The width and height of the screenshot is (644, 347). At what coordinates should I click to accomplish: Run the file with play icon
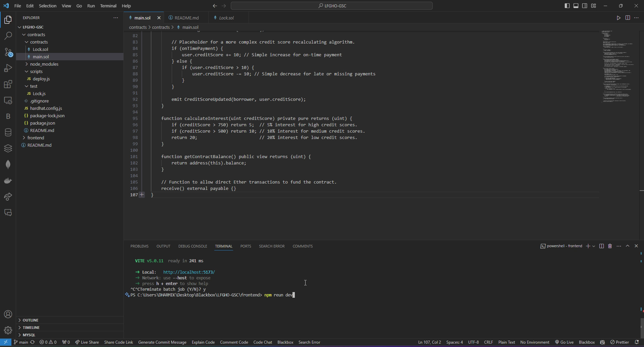pos(619,18)
